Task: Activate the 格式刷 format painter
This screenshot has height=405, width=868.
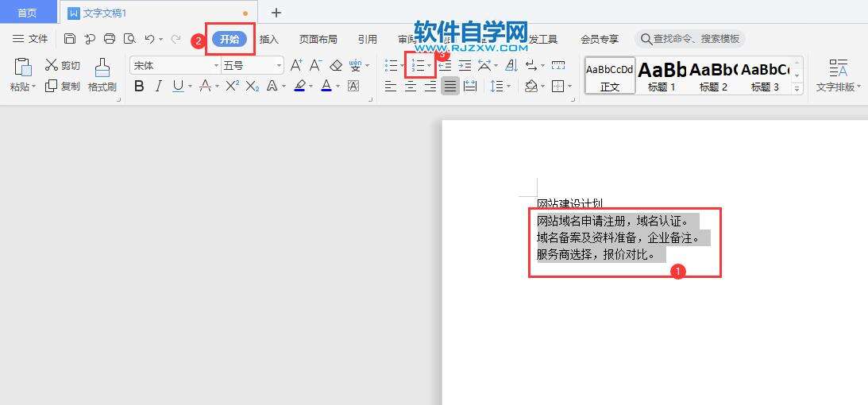Action: 102,75
